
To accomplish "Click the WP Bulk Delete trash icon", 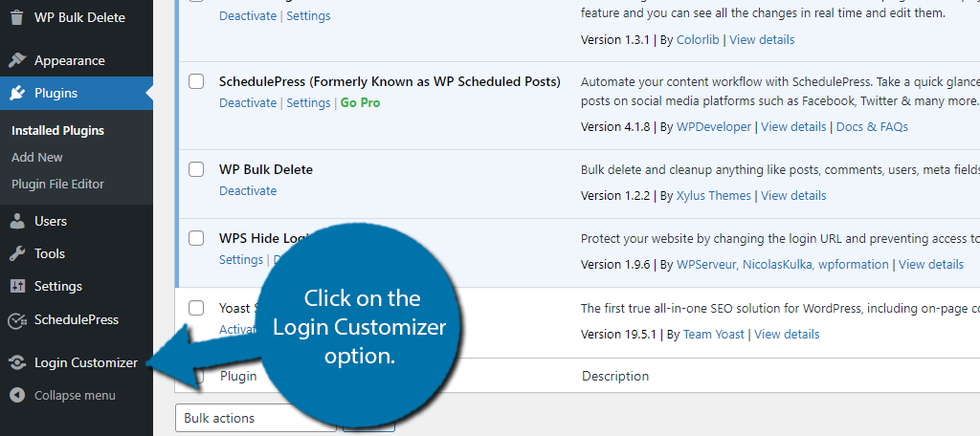I will pyautogui.click(x=17, y=17).
